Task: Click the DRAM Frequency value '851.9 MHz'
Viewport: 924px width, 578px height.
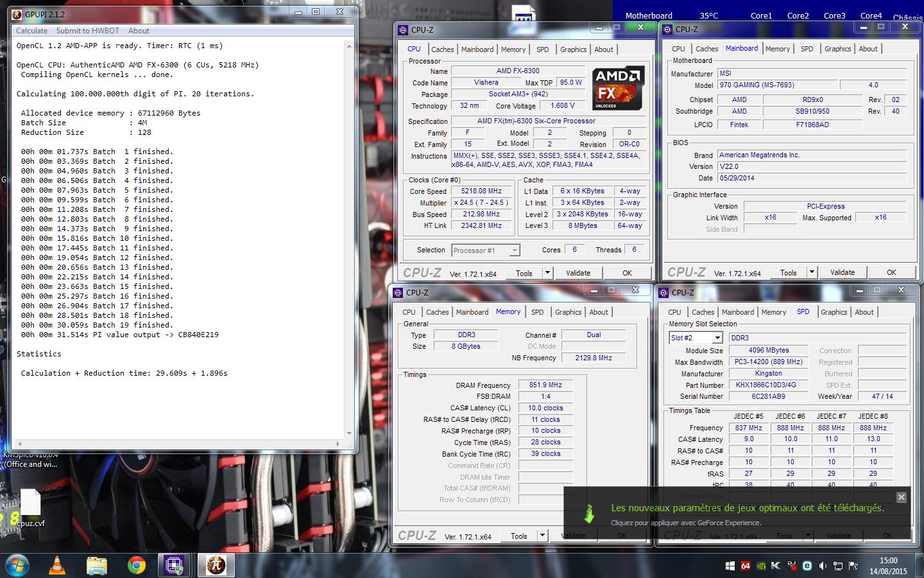Action: 545,385
